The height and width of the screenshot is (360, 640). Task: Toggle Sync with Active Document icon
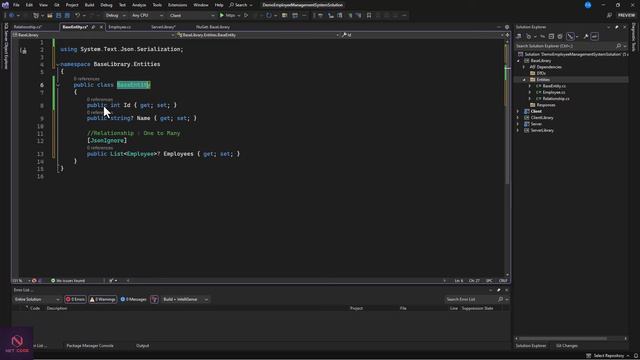point(542,36)
